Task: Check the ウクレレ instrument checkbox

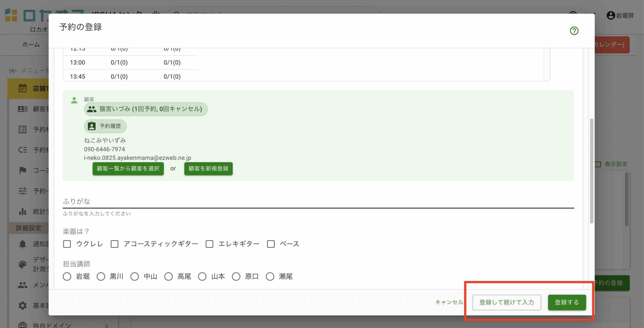Action: coord(67,244)
